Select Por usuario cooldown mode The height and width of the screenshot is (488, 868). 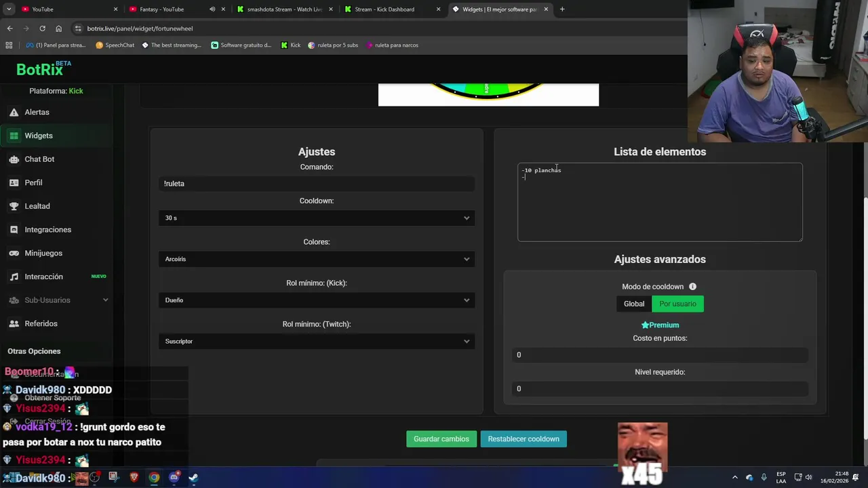tap(677, 304)
